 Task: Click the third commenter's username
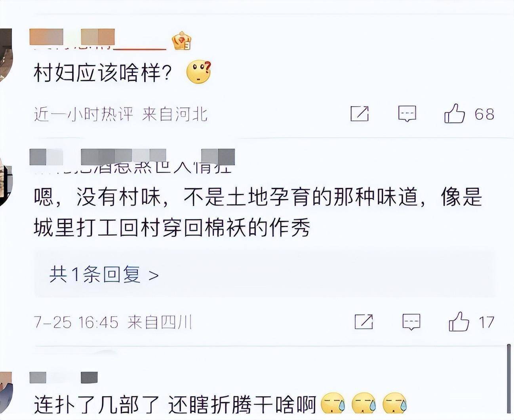tap(64, 378)
